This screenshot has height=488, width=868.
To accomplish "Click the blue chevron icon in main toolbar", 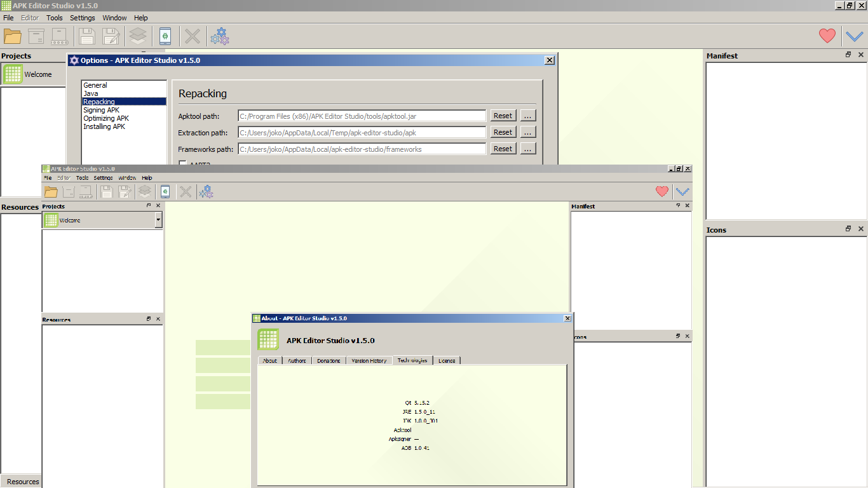I will tap(855, 36).
